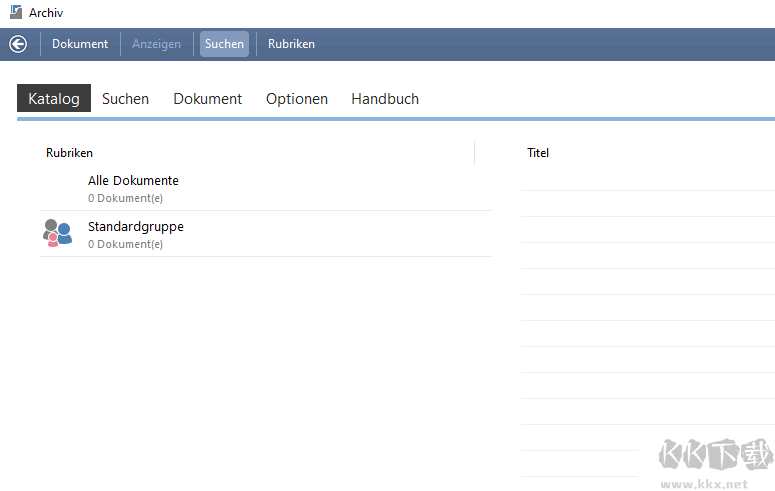Switch to the Suchen tab
Screen dimensions: 775x491
click(126, 98)
